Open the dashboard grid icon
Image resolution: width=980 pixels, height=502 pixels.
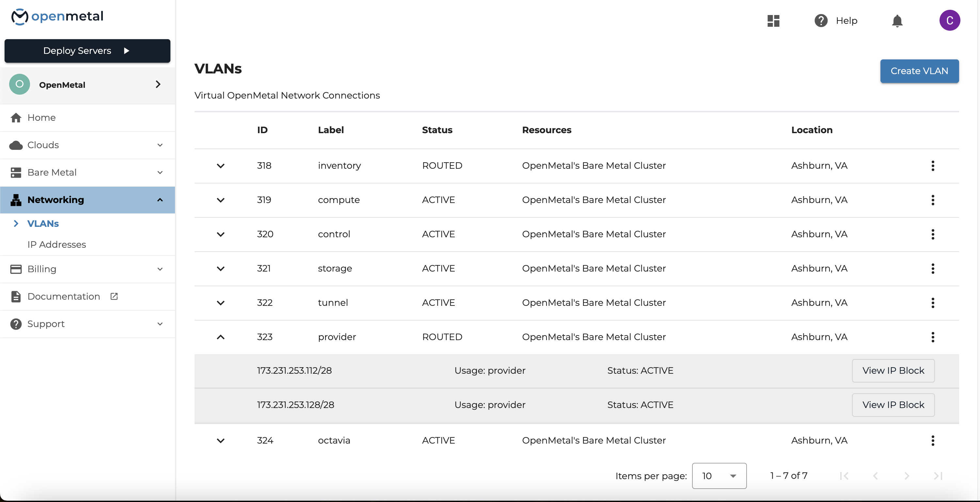coord(773,21)
